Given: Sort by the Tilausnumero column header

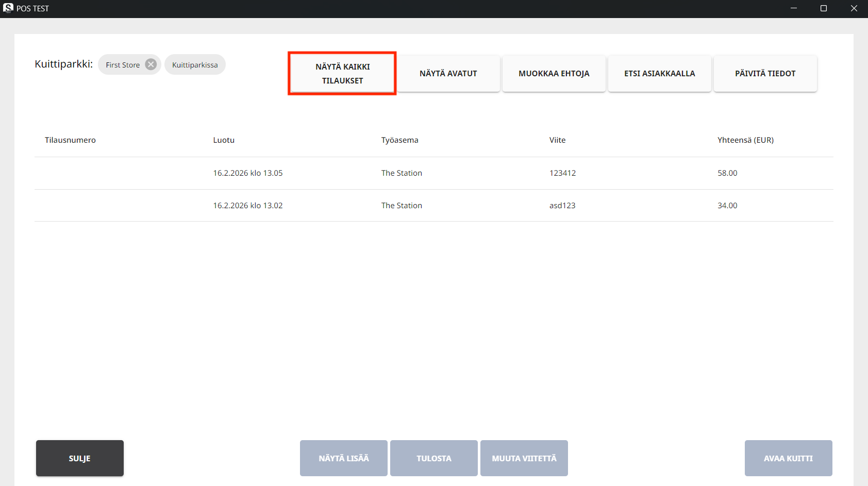Looking at the screenshot, I should [x=70, y=140].
